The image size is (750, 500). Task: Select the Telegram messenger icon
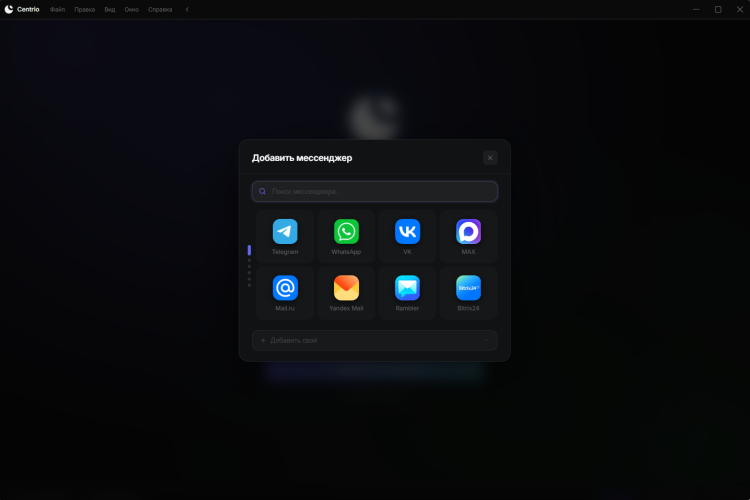(x=285, y=232)
